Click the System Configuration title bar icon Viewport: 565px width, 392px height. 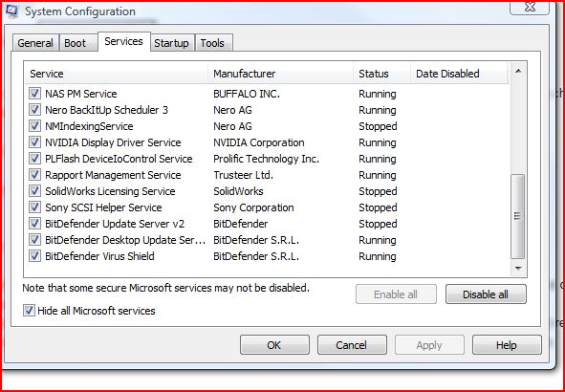click(11, 11)
